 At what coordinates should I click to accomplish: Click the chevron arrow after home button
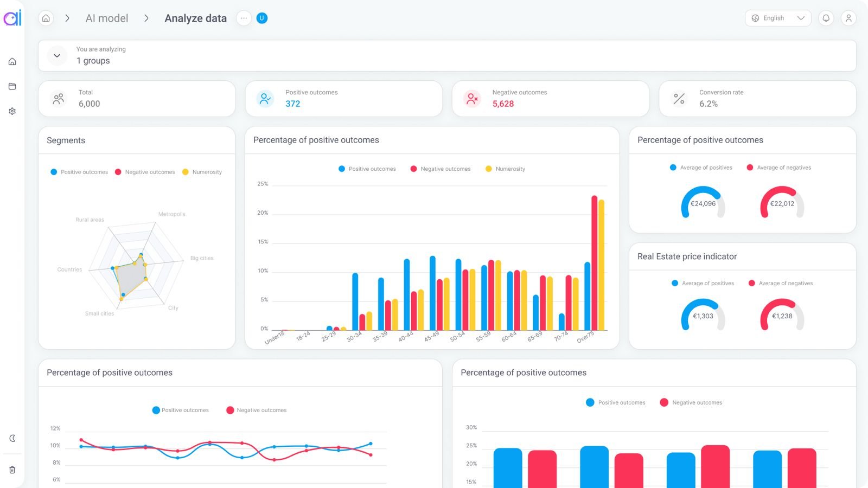67,18
